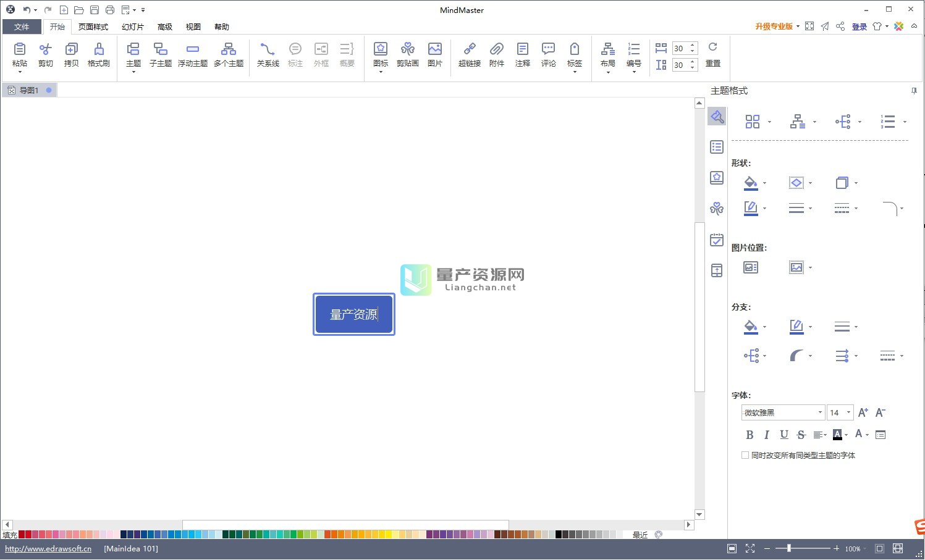Open the www.edrawsoft.cn link

(48, 548)
